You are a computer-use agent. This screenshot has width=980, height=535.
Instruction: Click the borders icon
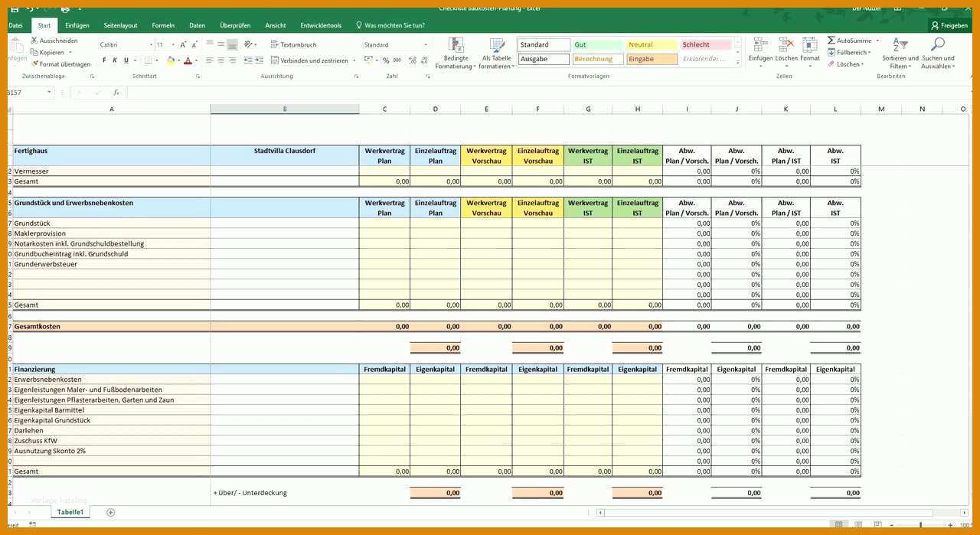tap(149, 60)
